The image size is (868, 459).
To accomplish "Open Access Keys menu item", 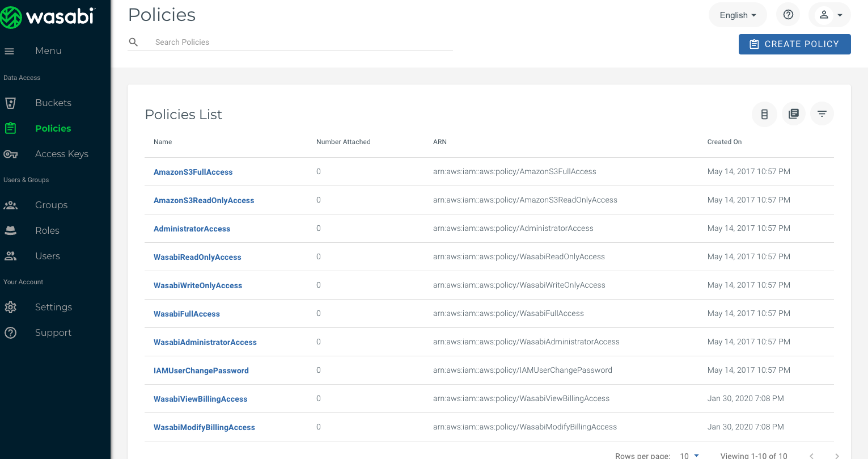I will point(62,154).
